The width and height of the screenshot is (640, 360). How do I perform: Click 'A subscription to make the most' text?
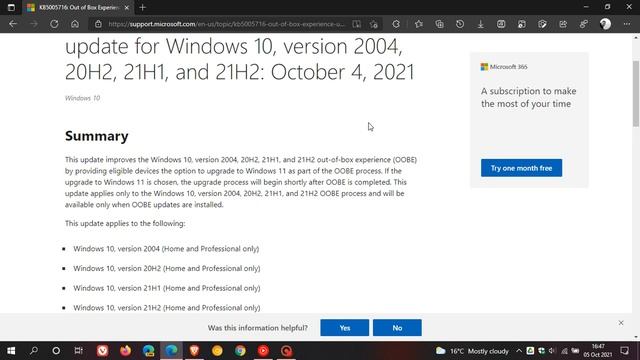(x=529, y=97)
